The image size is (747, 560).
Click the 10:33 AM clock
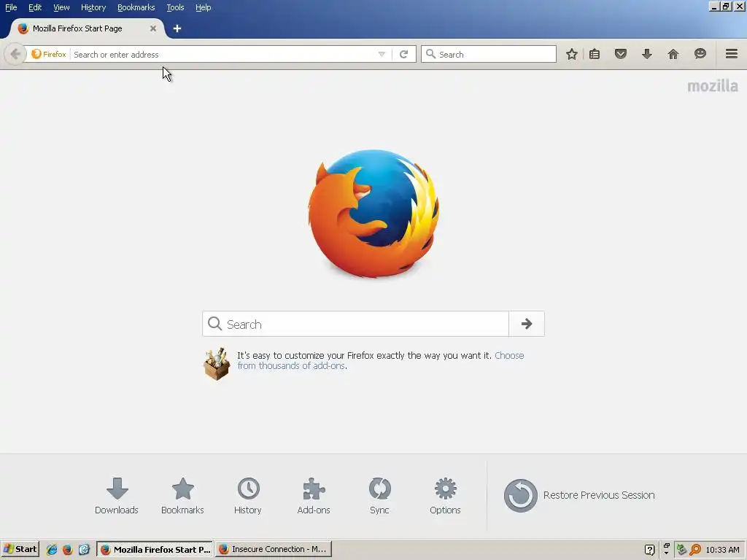click(722, 550)
